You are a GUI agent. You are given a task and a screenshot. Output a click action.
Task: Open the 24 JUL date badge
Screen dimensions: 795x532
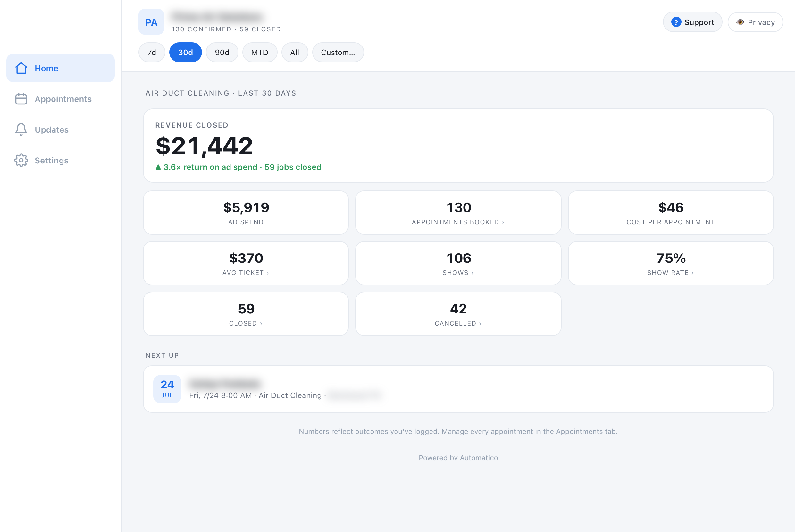[x=167, y=389]
